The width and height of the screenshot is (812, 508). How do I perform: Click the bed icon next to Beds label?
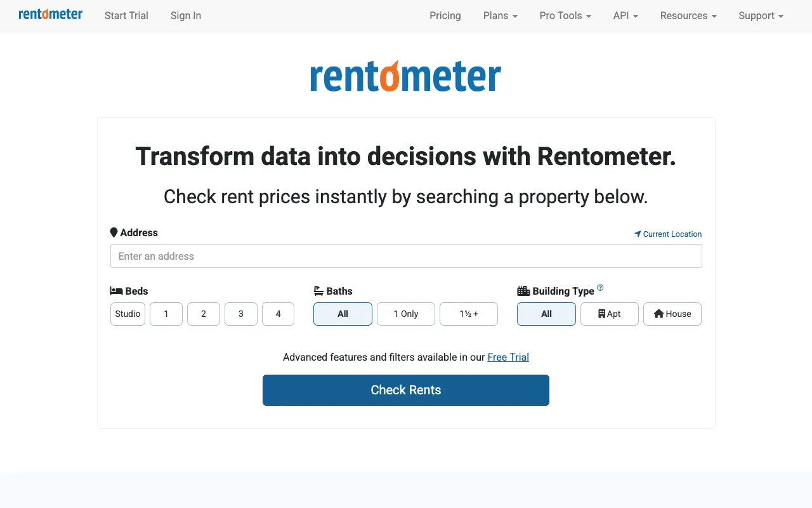(115, 291)
